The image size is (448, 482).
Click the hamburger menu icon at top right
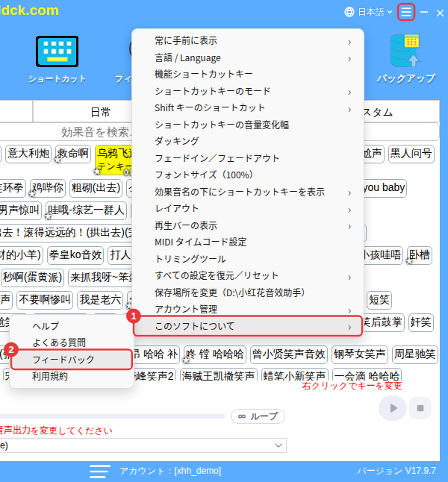click(x=406, y=12)
